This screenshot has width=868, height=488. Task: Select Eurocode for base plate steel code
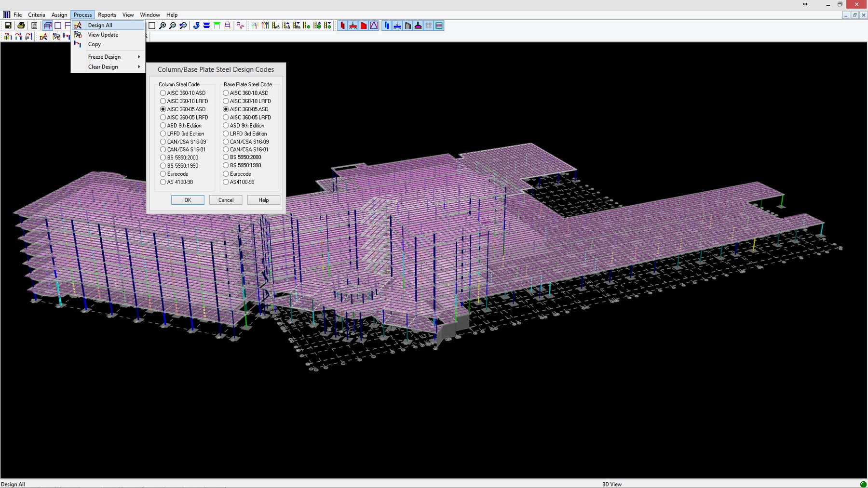pyautogui.click(x=226, y=174)
